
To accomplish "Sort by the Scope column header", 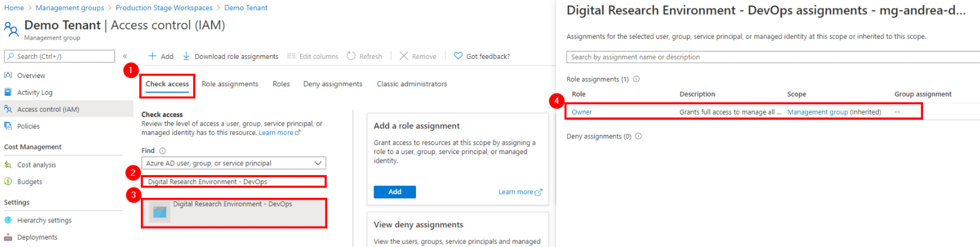I will (797, 94).
